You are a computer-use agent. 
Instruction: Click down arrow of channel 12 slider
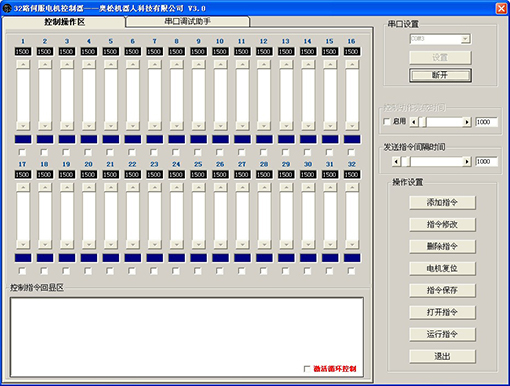coord(264,126)
